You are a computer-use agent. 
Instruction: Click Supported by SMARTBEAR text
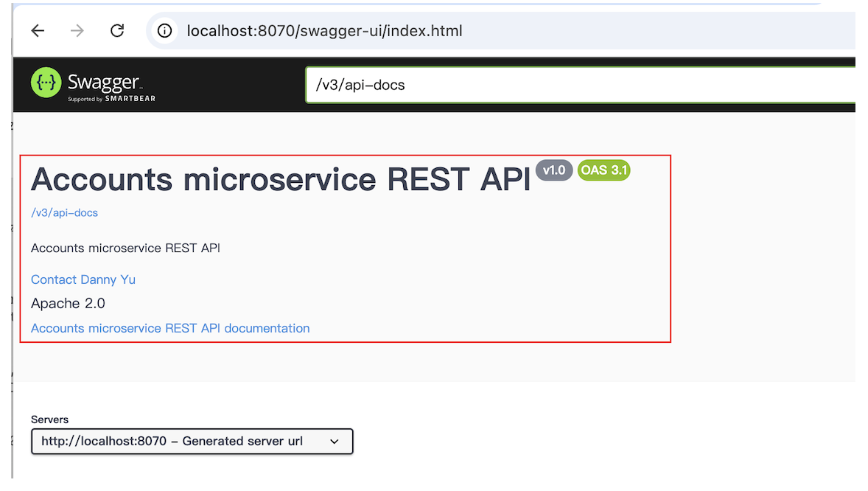point(112,99)
